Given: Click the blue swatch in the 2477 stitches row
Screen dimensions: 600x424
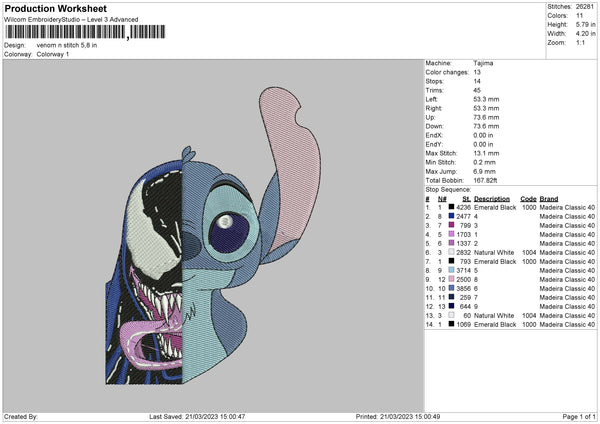Looking at the screenshot, I should pyautogui.click(x=452, y=216).
